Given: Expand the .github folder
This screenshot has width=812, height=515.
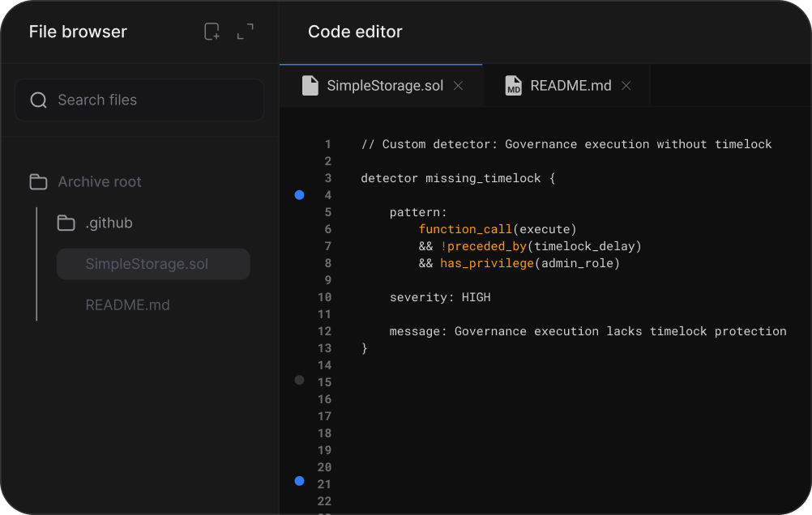Looking at the screenshot, I should pyautogui.click(x=109, y=223).
